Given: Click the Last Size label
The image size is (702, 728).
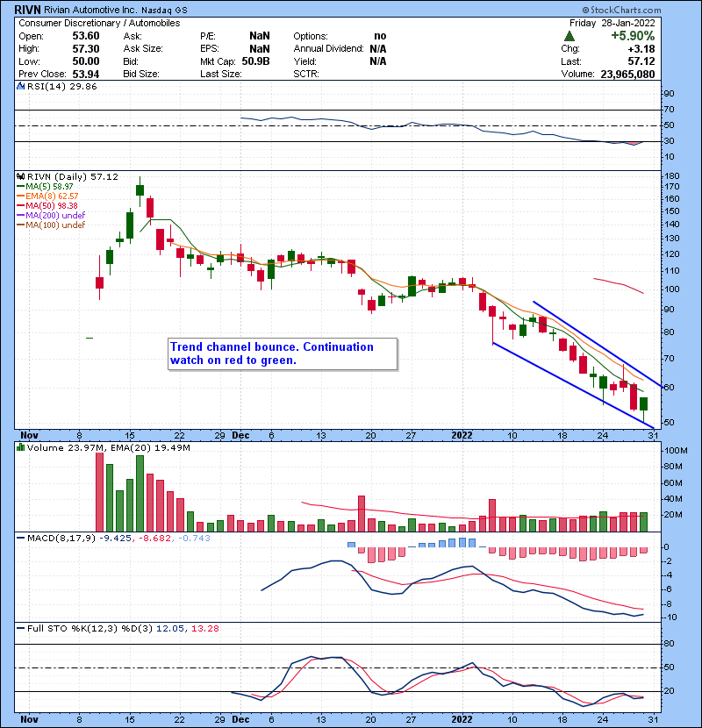Looking at the screenshot, I should (x=220, y=75).
